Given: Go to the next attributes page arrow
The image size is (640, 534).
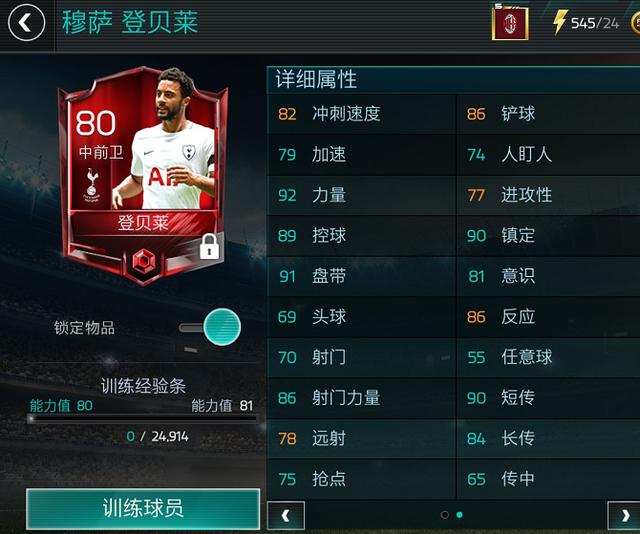Looking at the screenshot, I should [x=624, y=516].
